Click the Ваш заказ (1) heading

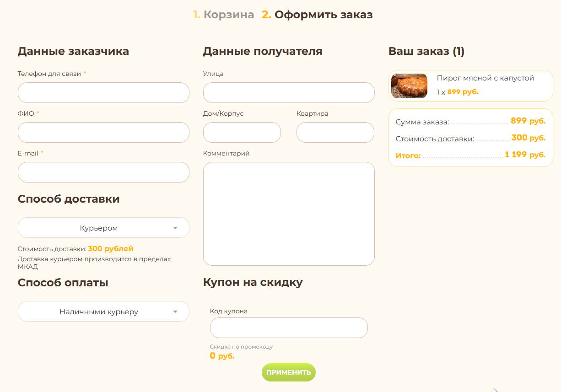point(426,51)
